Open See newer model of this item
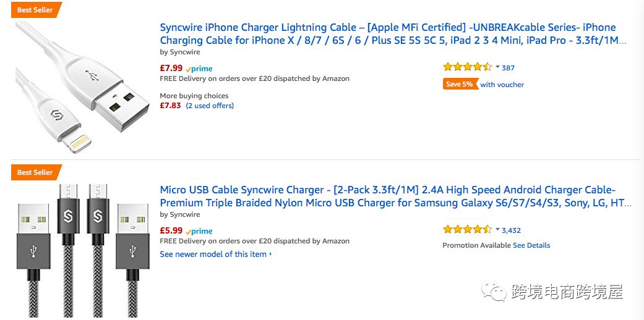Image resolution: width=644 pixels, height=320 pixels. click(215, 254)
